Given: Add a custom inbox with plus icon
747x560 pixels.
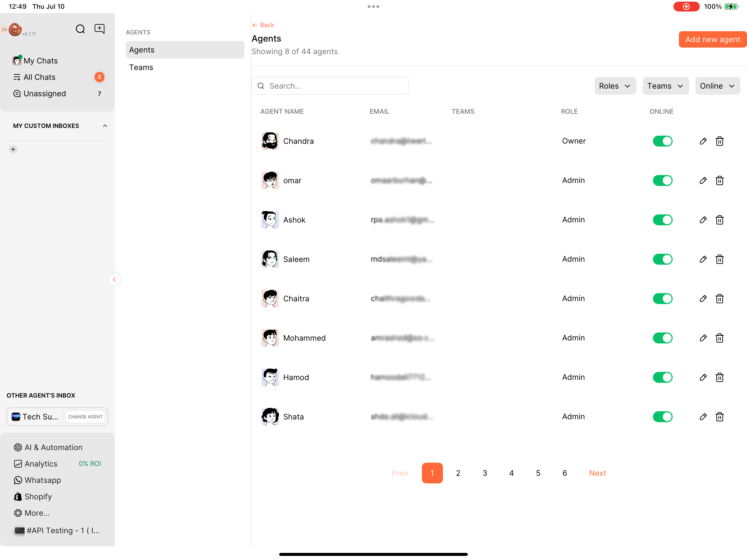Looking at the screenshot, I should (x=13, y=149).
